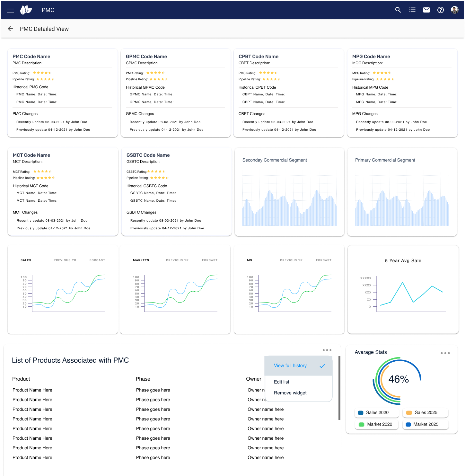
Task: Click the list view icon in header
Action: point(412,10)
